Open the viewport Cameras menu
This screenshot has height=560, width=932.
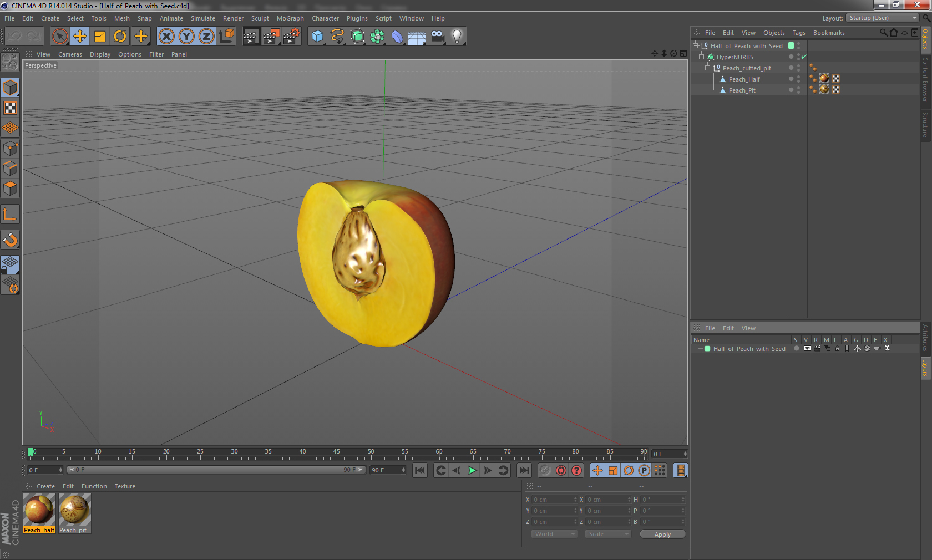[x=70, y=54]
